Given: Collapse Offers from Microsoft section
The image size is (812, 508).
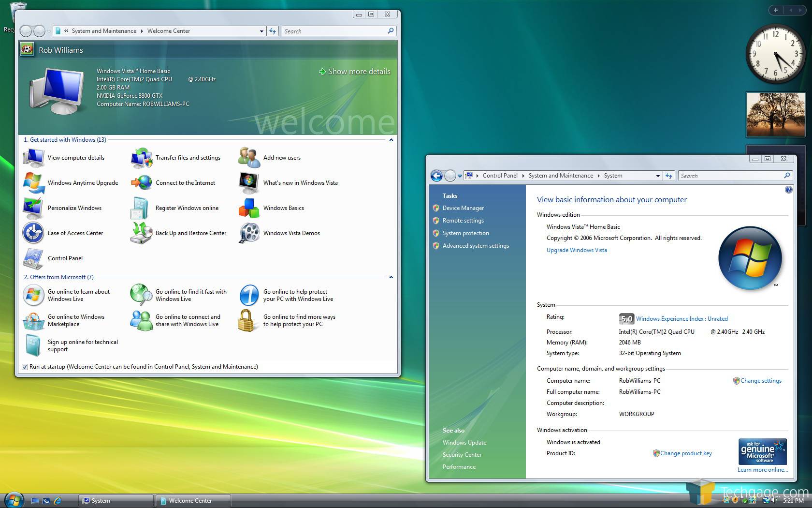Looking at the screenshot, I should pos(391,277).
